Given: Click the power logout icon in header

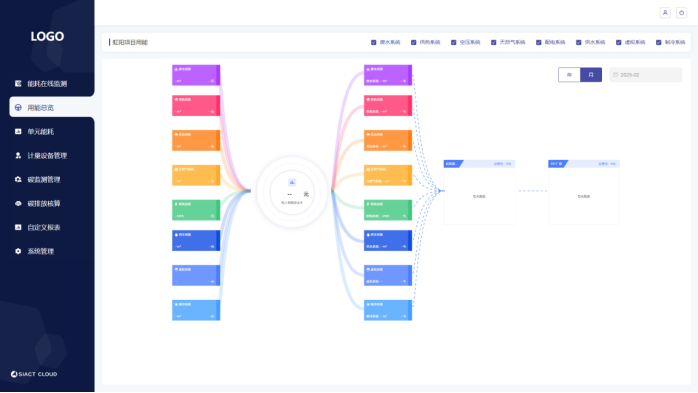Looking at the screenshot, I should tap(682, 12).
